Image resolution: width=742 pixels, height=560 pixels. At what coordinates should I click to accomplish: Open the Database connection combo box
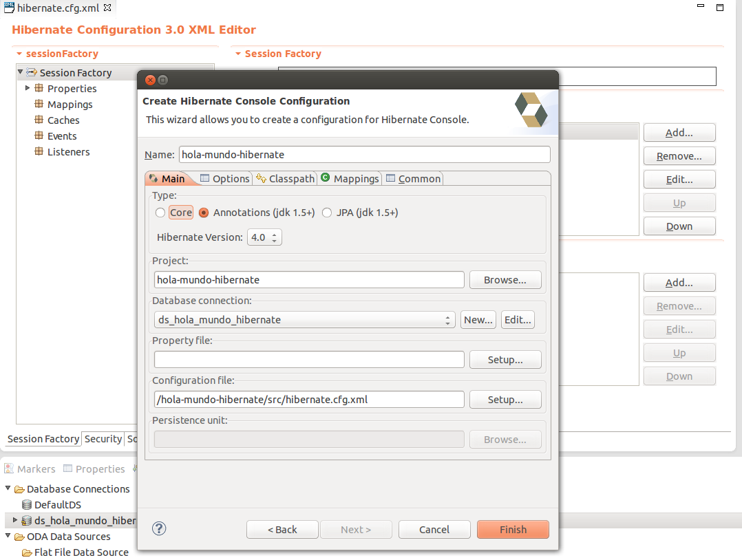click(305, 320)
